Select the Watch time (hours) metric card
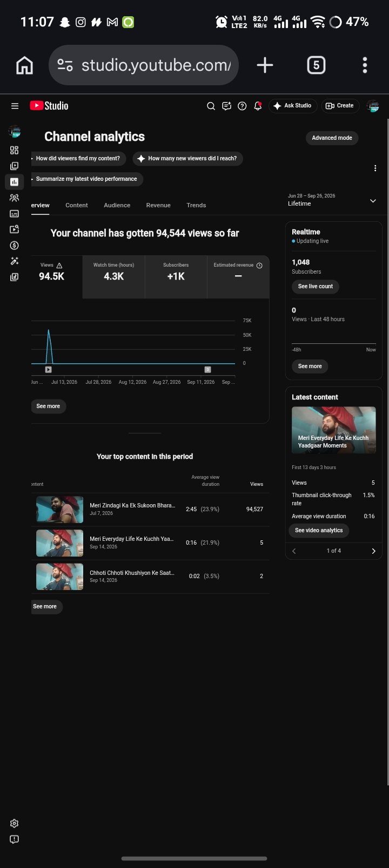Image resolution: width=389 pixels, height=868 pixels. [114, 277]
